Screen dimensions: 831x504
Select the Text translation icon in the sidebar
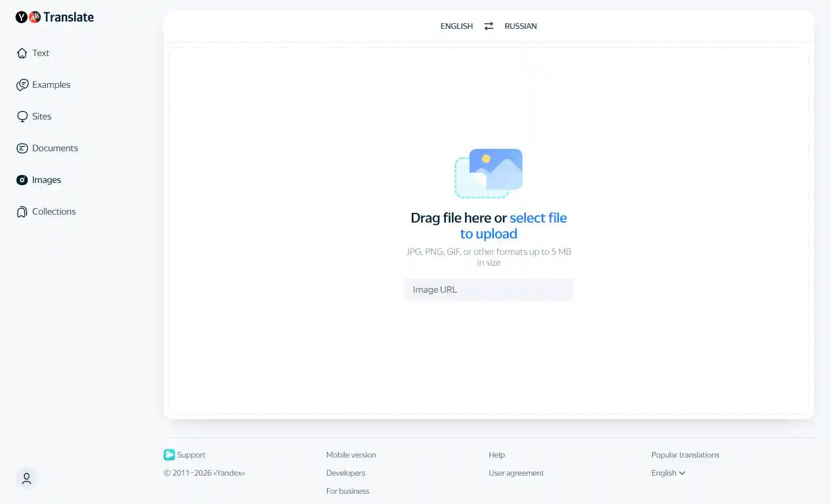[22, 53]
